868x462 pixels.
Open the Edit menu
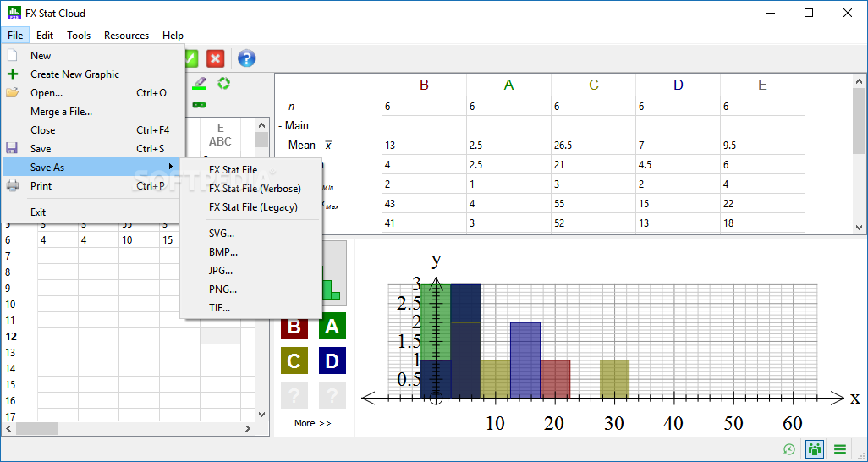pyautogui.click(x=45, y=35)
